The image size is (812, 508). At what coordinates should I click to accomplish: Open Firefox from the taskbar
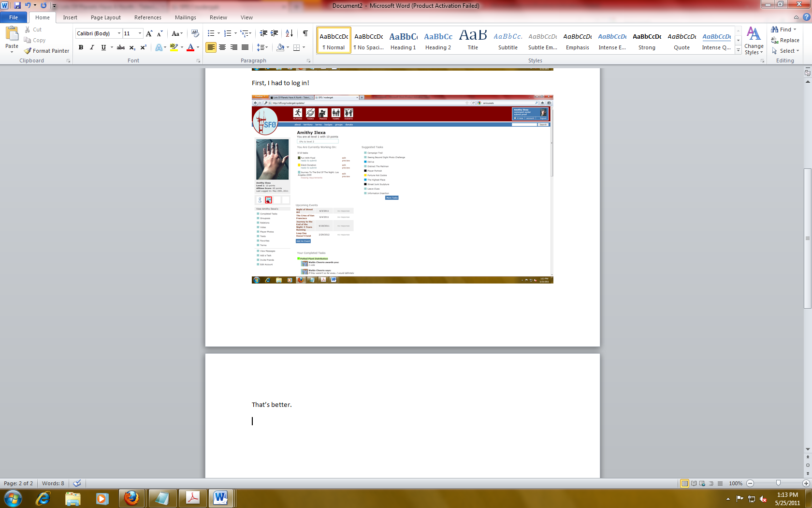click(131, 498)
